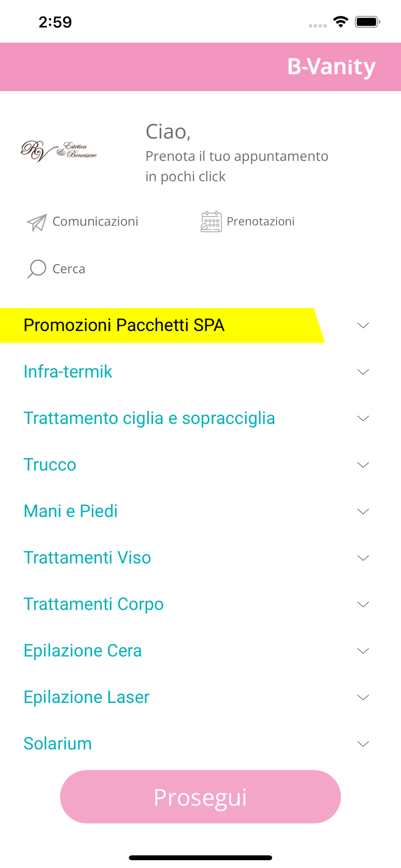This screenshot has height=868, width=401.
Task: Tap the Cerca magnifying glass icon
Action: coord(37,269)
